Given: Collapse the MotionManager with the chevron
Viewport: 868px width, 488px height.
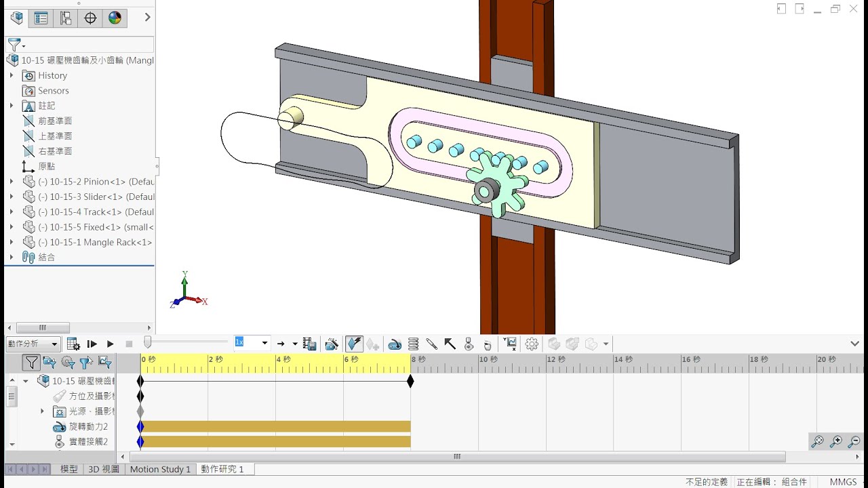Looking at the screenshot, I should point(854,344).
